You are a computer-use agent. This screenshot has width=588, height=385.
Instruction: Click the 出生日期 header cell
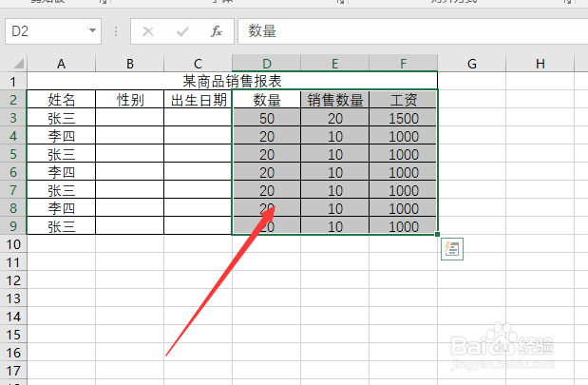click(198, 100)
